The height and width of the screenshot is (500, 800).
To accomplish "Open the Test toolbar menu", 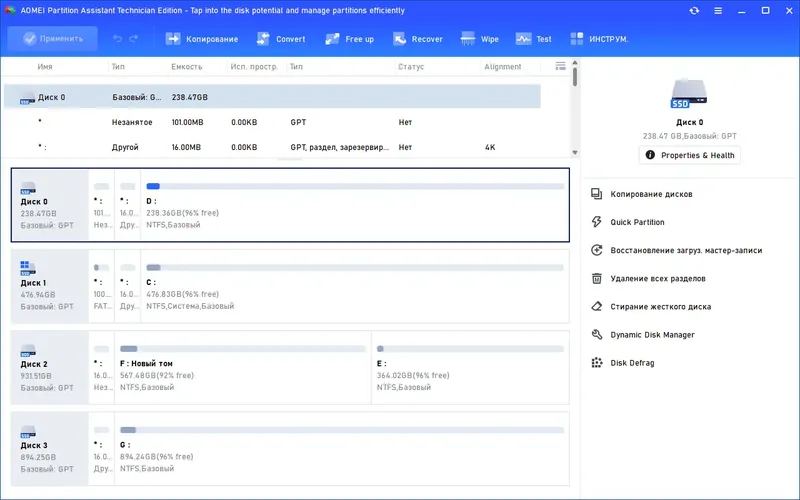I will click(x=534, y=39).
